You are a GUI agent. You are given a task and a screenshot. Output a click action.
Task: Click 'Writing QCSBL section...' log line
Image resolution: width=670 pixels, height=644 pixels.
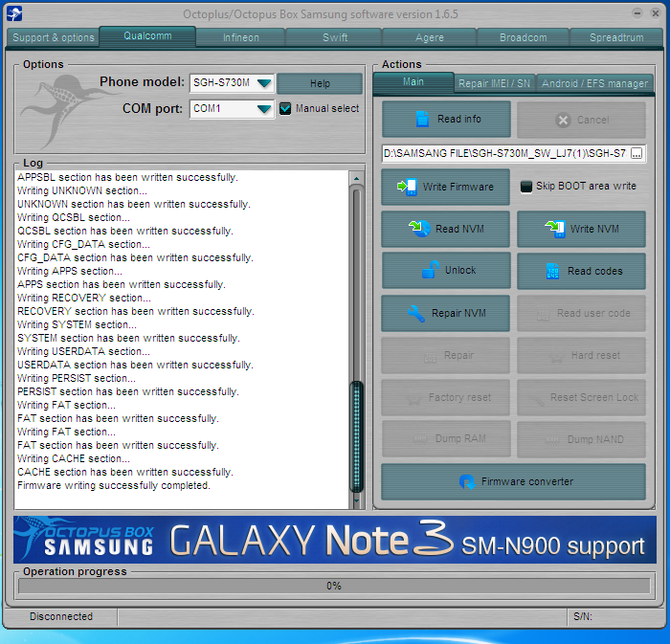point(74,217)
